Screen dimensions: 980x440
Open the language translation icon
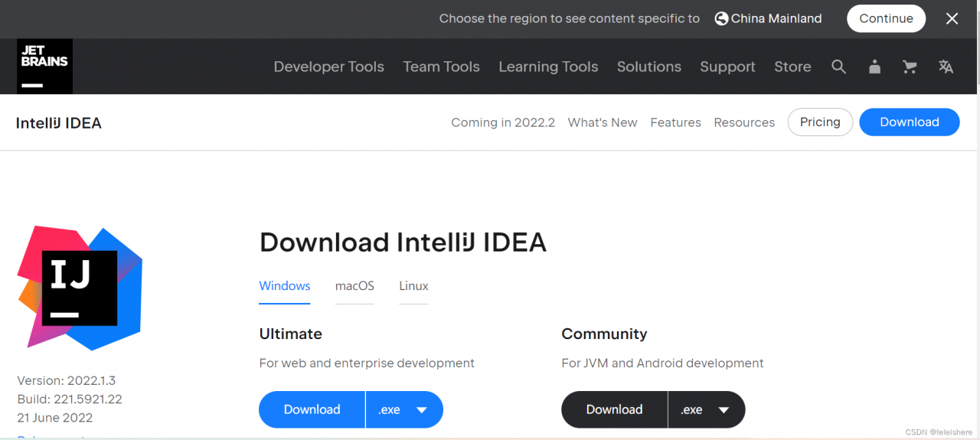[946, 67]
